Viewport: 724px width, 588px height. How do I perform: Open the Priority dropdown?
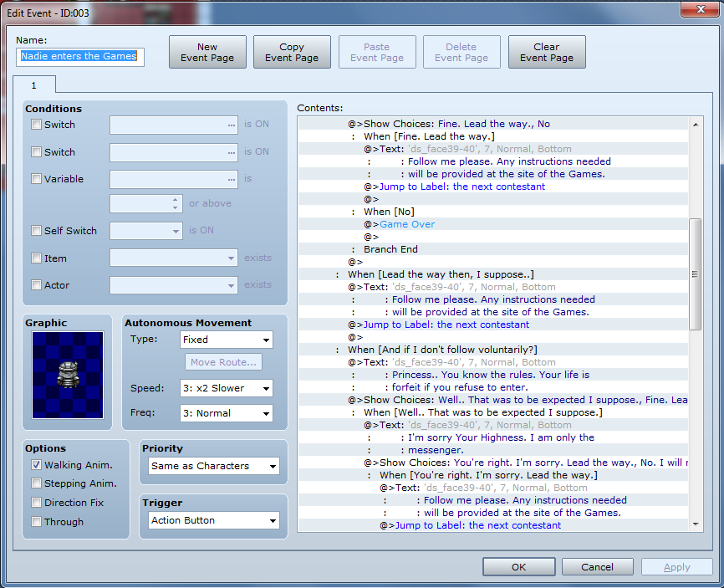point(213,466)
